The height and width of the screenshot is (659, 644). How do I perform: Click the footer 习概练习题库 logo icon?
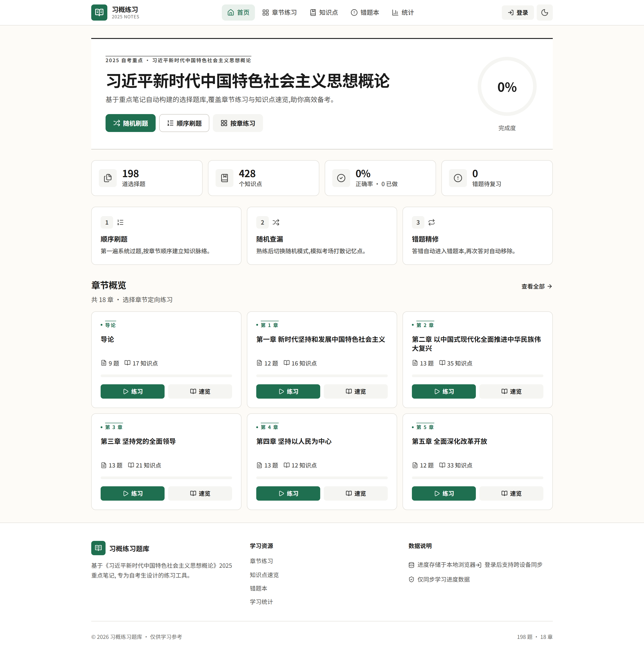[x=98, y=548]
